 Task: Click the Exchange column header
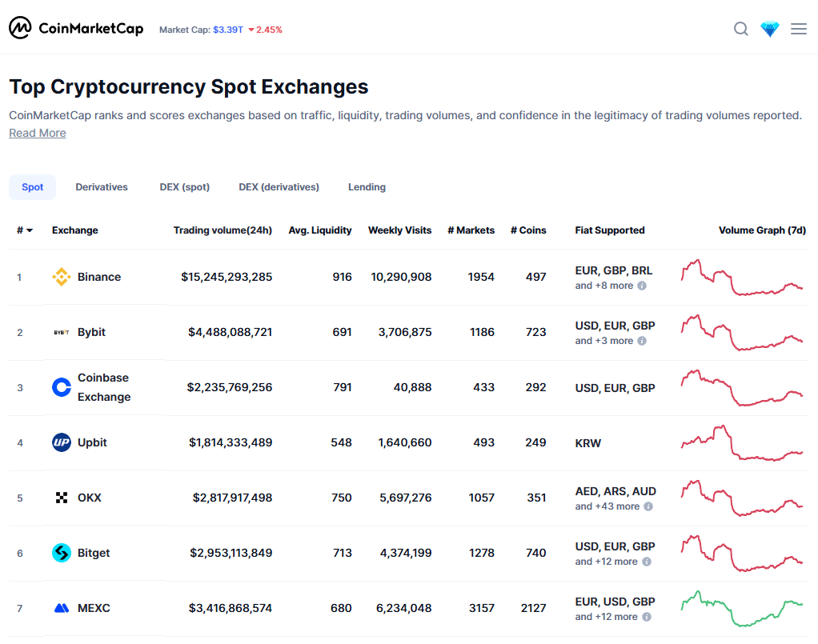pyautogui.click(x=75, y=230)
